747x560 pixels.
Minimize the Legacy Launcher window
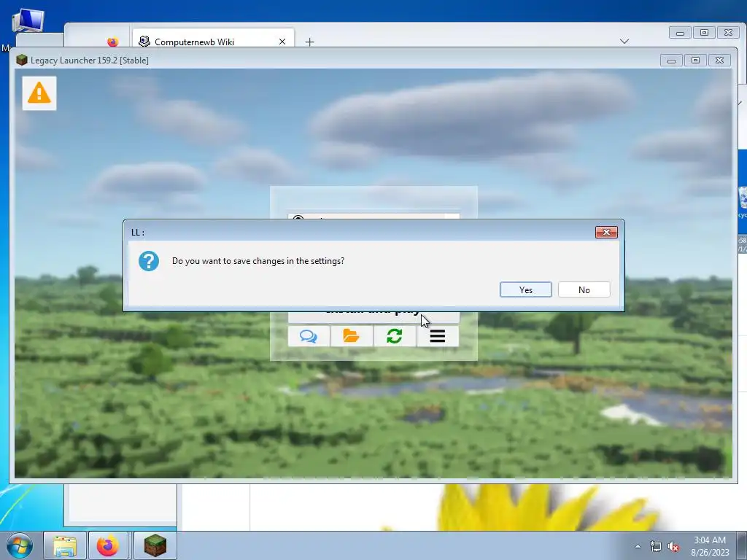(x=671, y=61)
